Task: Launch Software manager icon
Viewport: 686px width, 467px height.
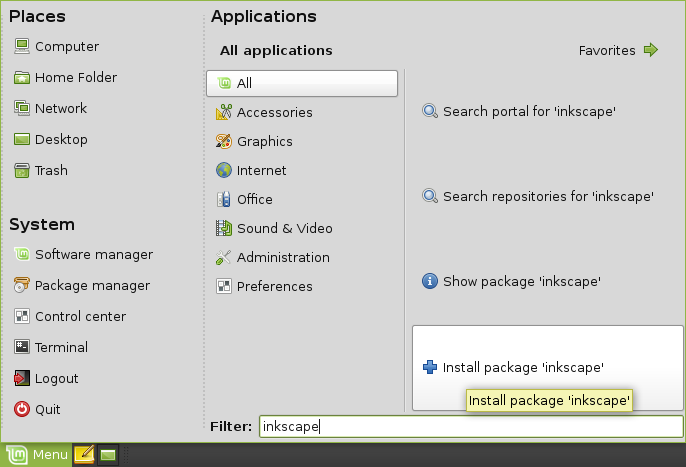Action: coord(21,254)
